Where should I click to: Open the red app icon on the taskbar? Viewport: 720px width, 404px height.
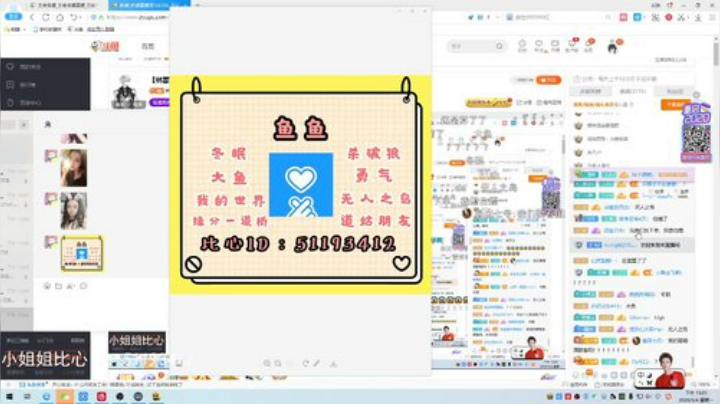click(101, 396)
